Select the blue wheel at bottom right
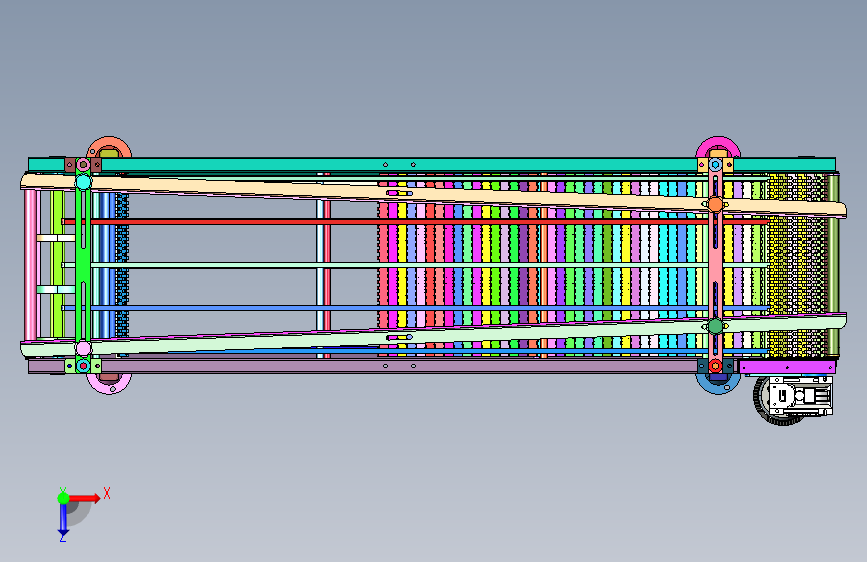Screen dimensions: 867x562 (x=718, y=383)
